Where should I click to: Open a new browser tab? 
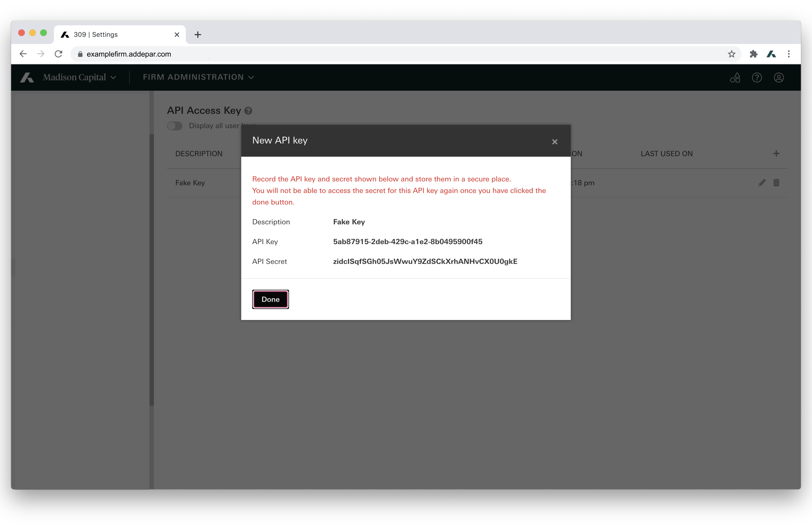coord(198,35)
